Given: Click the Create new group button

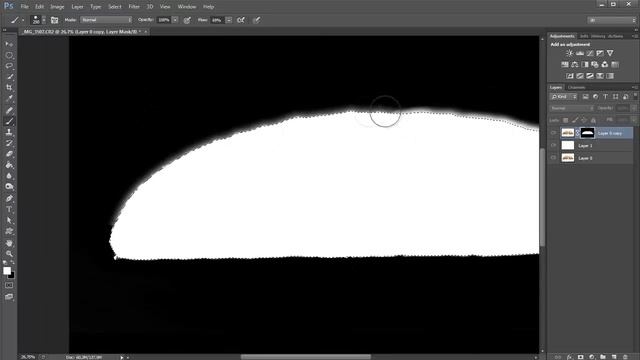Looking at the screenshot, I should click(x=603, y=357).
